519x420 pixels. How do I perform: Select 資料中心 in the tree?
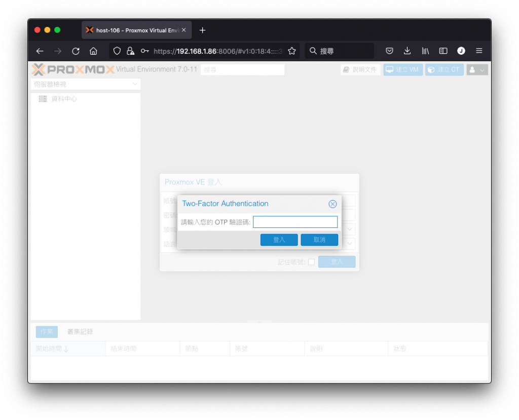click(x=64, y=99)
